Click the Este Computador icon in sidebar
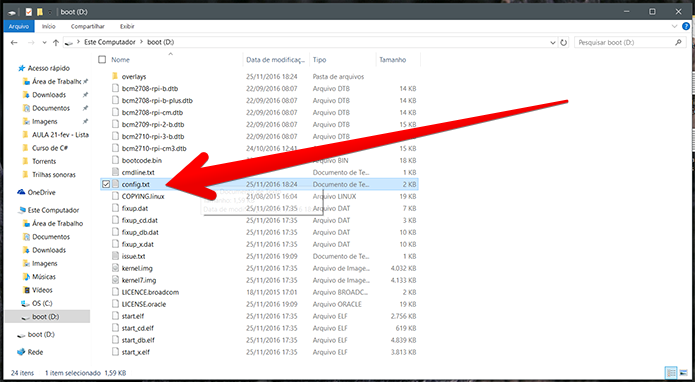The height and width of the screenshot is (382, 695). pos(21,210)
